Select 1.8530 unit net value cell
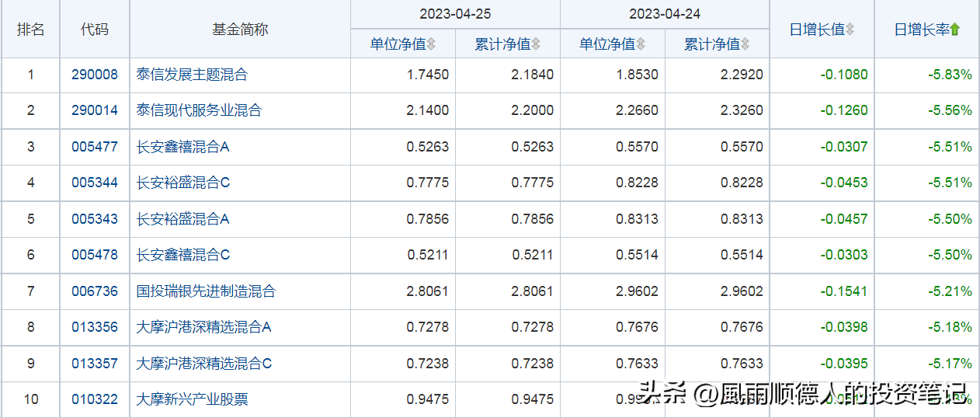This screenshot has width=980, height=418. pos(638,75)
